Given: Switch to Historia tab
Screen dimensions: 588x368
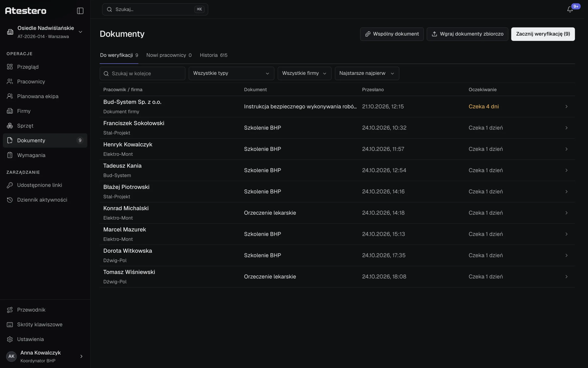Looking at the screenshot, I should (x=213, y=55).
